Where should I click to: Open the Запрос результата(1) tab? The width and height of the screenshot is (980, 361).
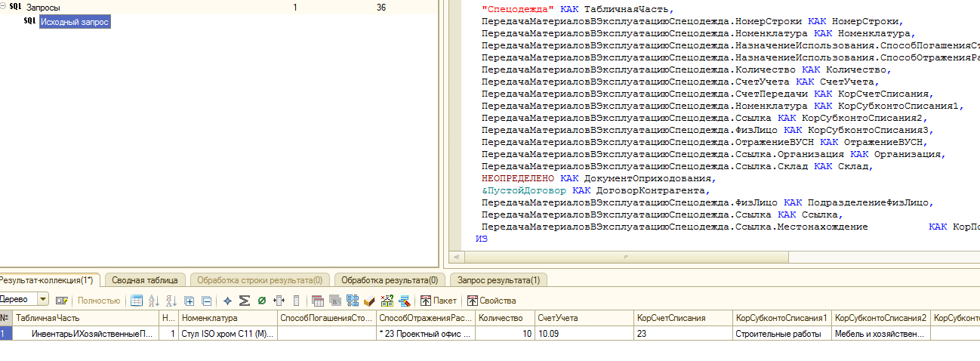click(498, 280)
